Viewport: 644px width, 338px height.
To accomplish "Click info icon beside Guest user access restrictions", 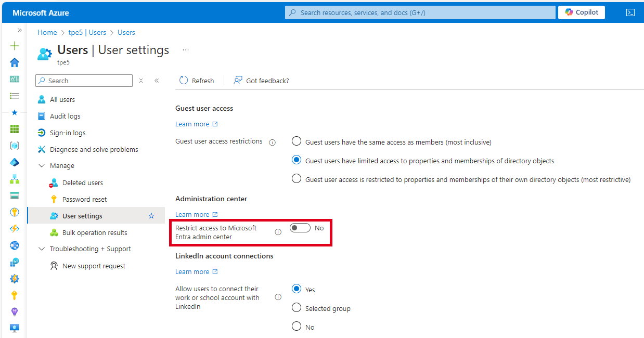I will [272, 142].
